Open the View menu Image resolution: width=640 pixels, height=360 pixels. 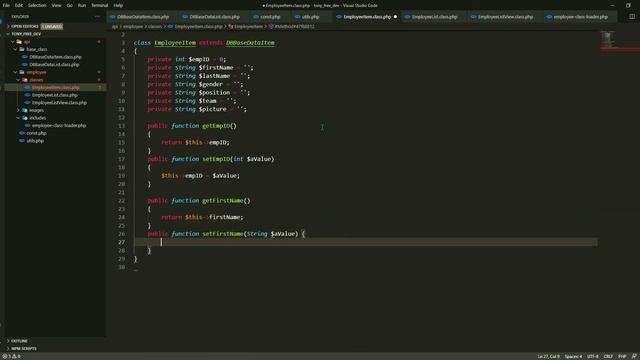pyautogui.click(x=56, y=5)
